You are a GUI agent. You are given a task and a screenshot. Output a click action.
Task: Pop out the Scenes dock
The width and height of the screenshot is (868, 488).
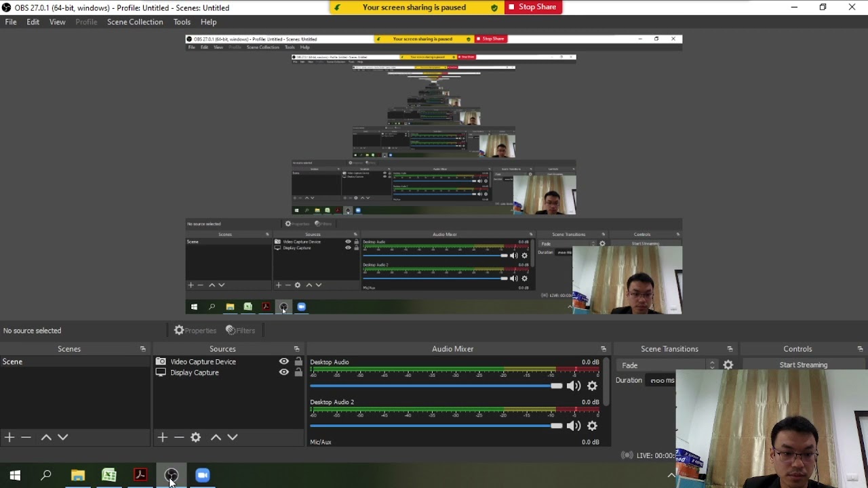point(142,349)
